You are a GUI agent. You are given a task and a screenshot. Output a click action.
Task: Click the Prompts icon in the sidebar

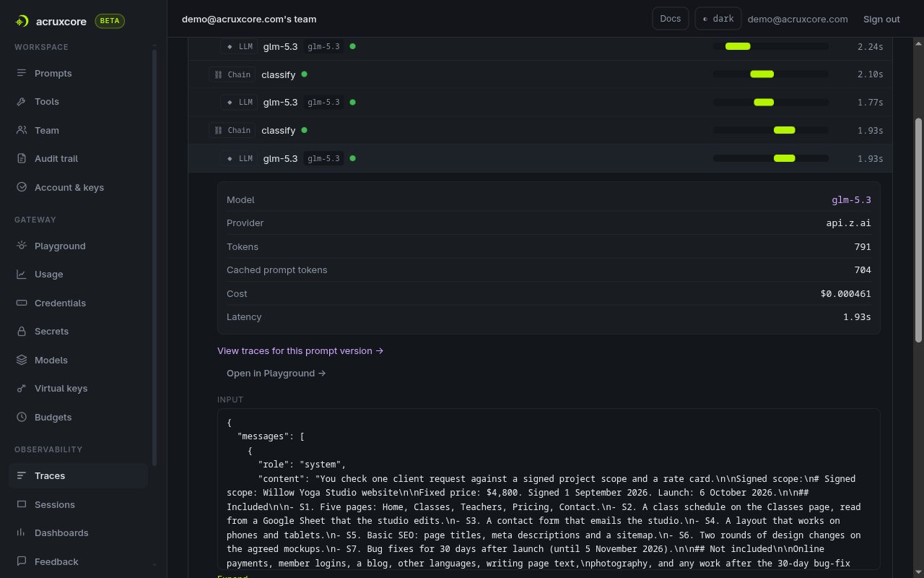pos(22,73)
